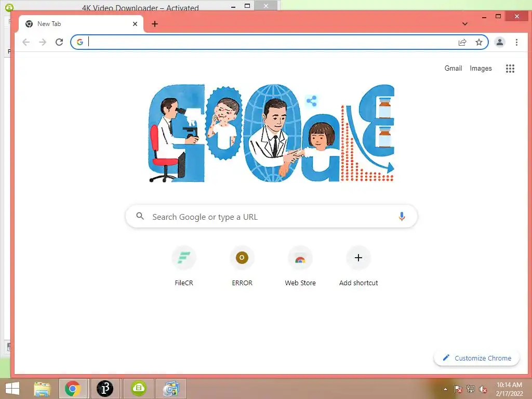Open the ERROR shortcut
Image resolution: width=532 pixels, height=399 pixels.
click(x=242, y=267)
